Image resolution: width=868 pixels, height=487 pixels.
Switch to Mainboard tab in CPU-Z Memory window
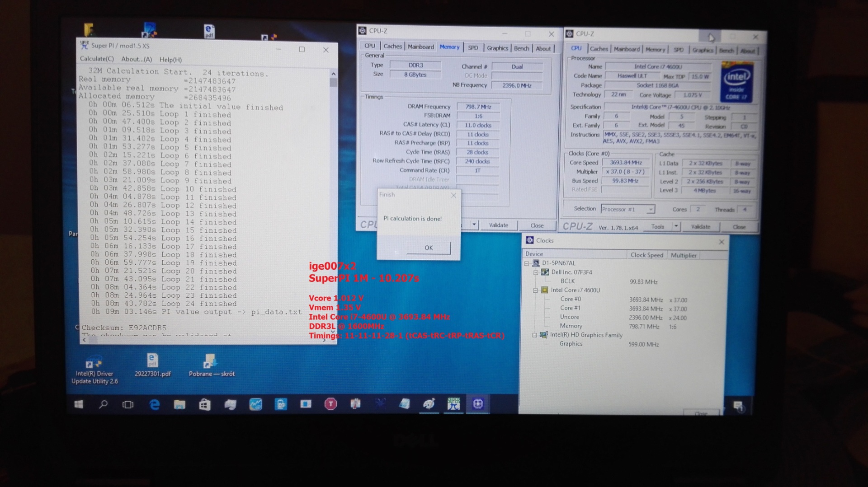[420, 47]
